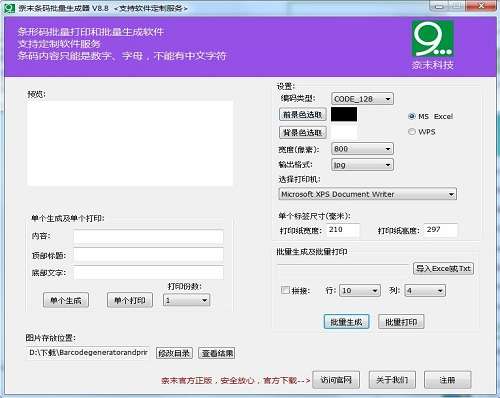Click the 内容 text input field
The height and width of the screenshot is (398, 500).
(148, 236)
